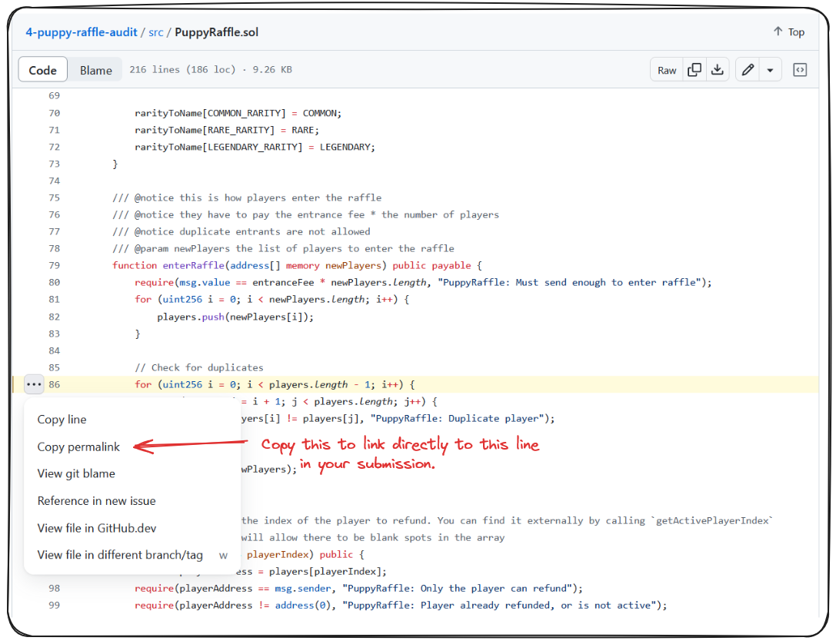Switch to the Blame view
The height and width of the screenshot is (644, 836).
[95, 70]
